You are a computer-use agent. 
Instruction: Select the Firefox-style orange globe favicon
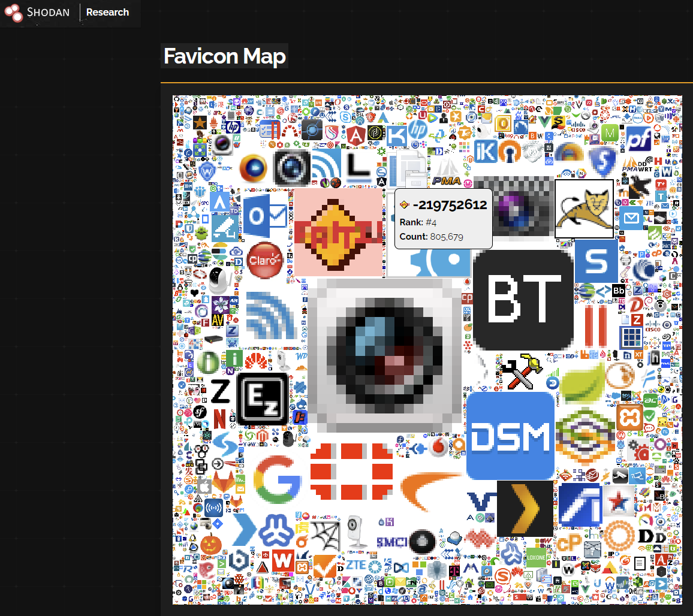point(253,168)
